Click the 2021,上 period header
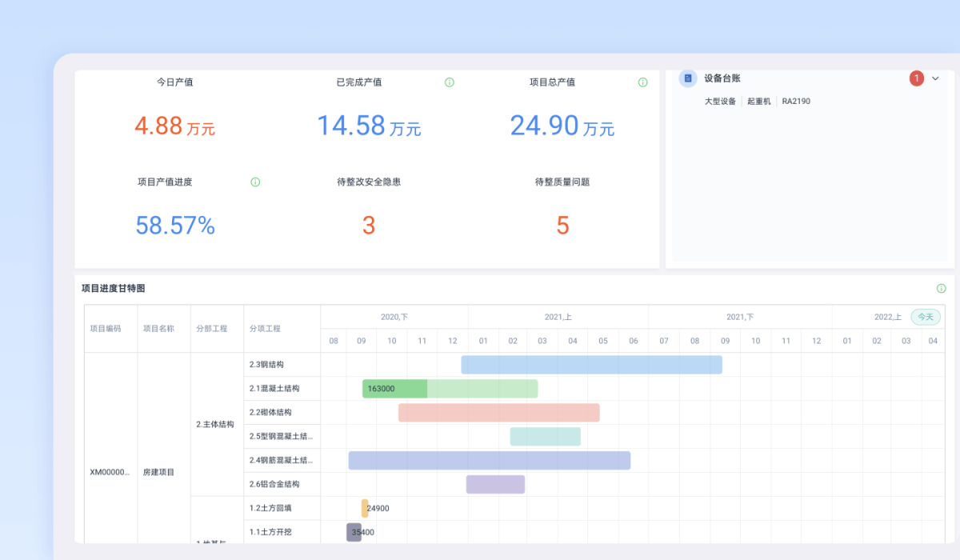This screenshot has height=560, width=960. pyautogui.click(x=558, y=317)
